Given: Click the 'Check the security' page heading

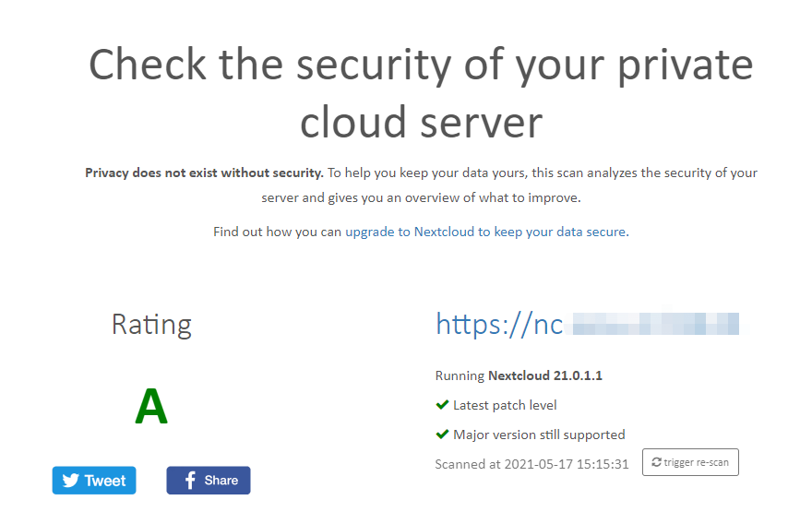Looking at the screenshot, I should tap(421, 92).
